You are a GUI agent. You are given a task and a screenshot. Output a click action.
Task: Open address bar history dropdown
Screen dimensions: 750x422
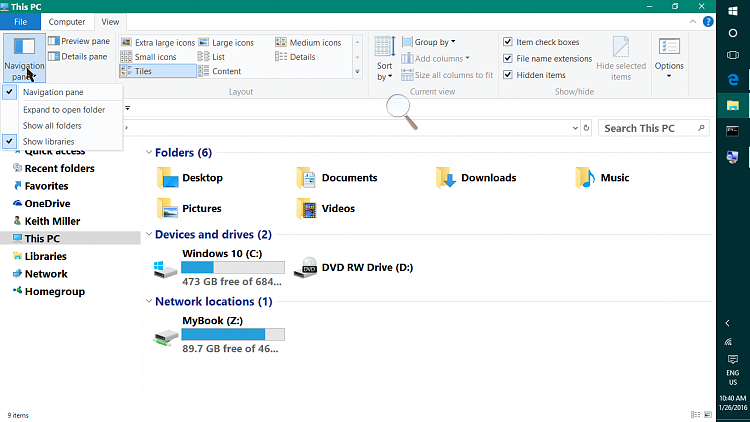tap(575, 128)
